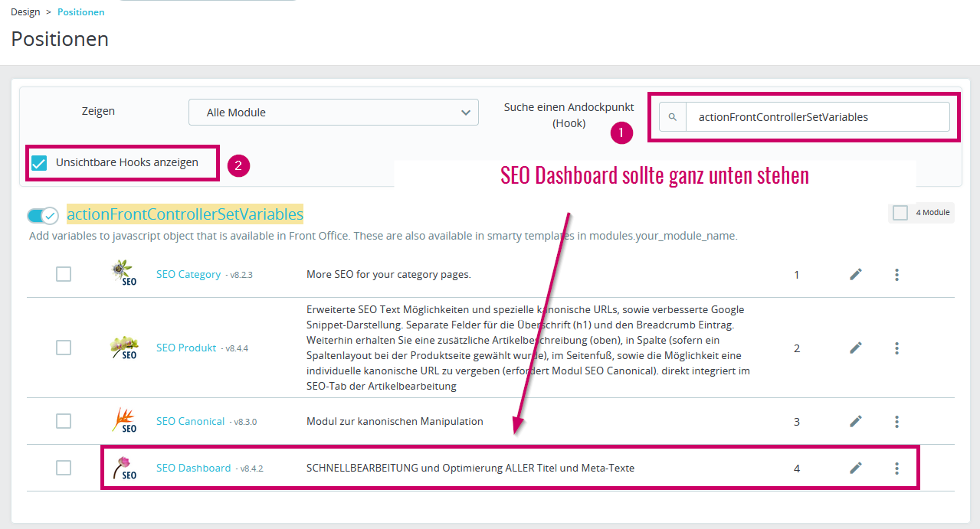Toggle the actionFrontControllerSetVariables hook switch
The height and width of the screenshot is (529, 980).
tap(43, 215)
